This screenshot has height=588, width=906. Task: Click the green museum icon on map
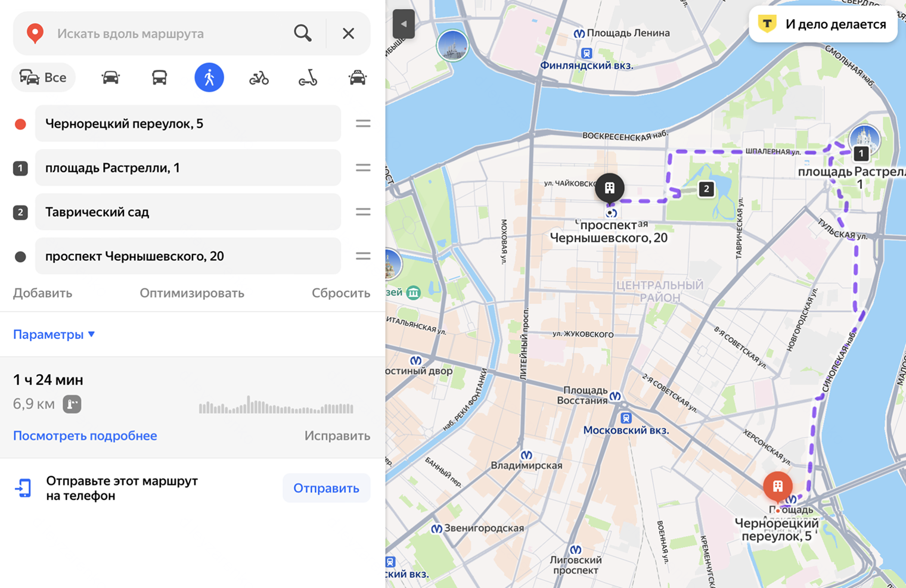tap(413, 293)
